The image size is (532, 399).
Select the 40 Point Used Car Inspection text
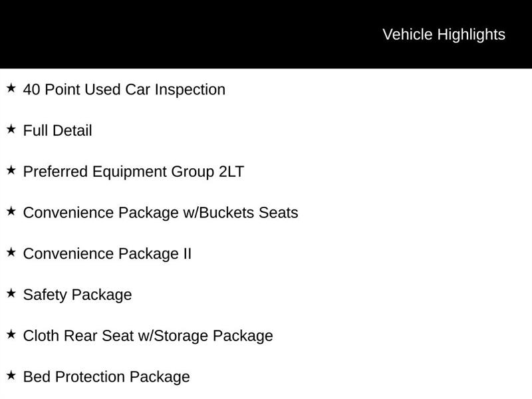pos(124,89)
